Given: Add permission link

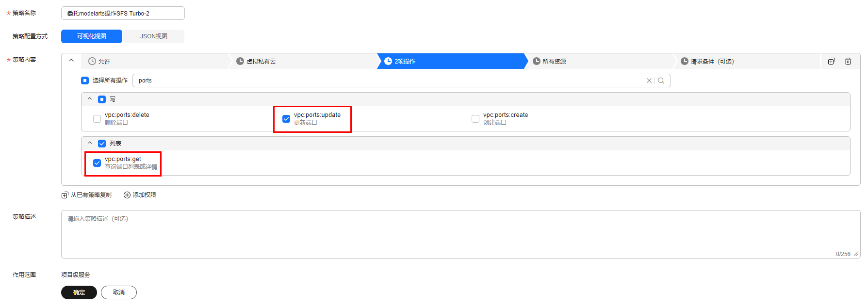Looking at the screenshot, I should click(x=140, y=195).
